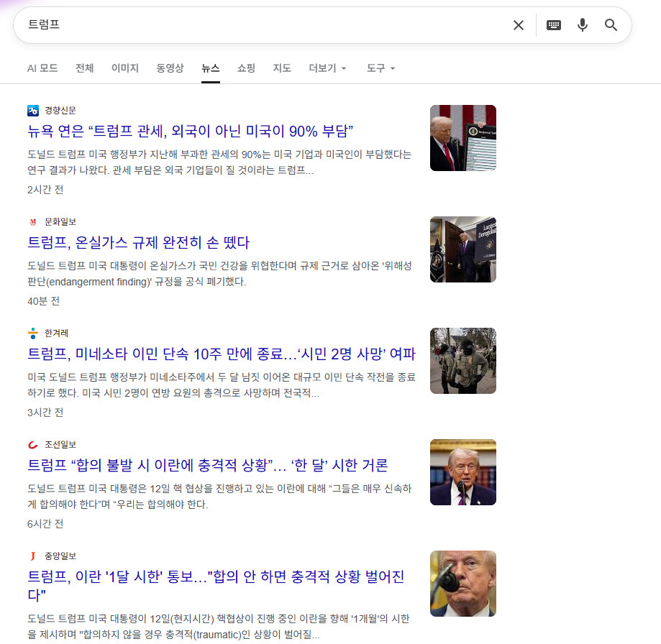
Task: Clear the search box with the X icon
Action: (x=519, y=25)
